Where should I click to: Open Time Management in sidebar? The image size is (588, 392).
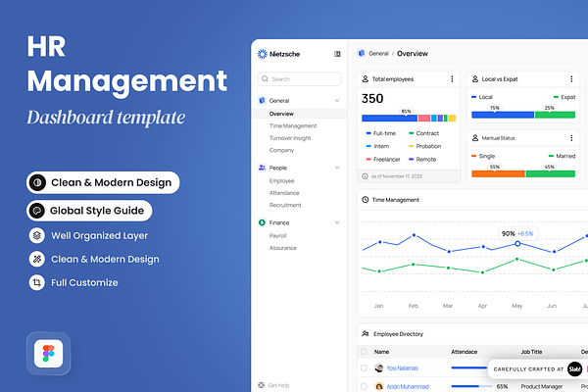point(293,125)
